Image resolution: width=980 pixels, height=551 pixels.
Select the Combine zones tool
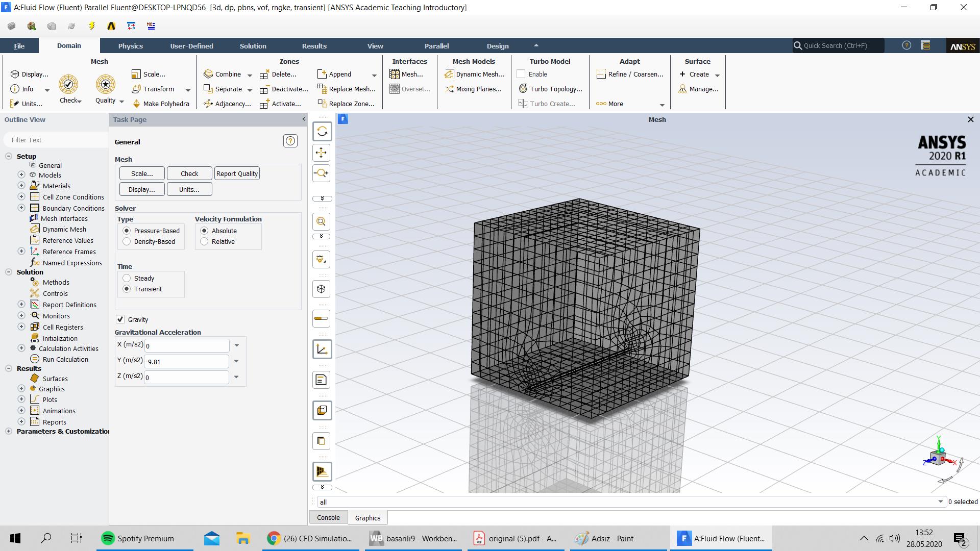tap(225, 74)
